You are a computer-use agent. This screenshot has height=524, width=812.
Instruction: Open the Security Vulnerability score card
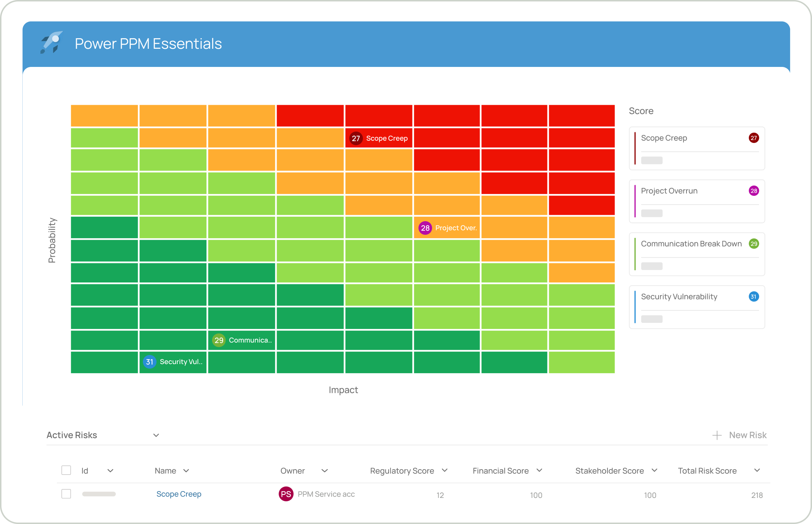coord(697,307)
